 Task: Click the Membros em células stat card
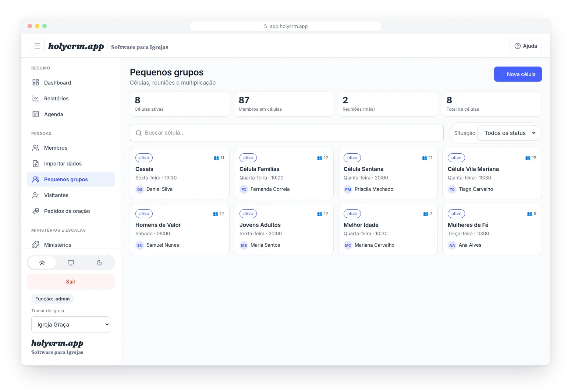[x=284, y=104]
